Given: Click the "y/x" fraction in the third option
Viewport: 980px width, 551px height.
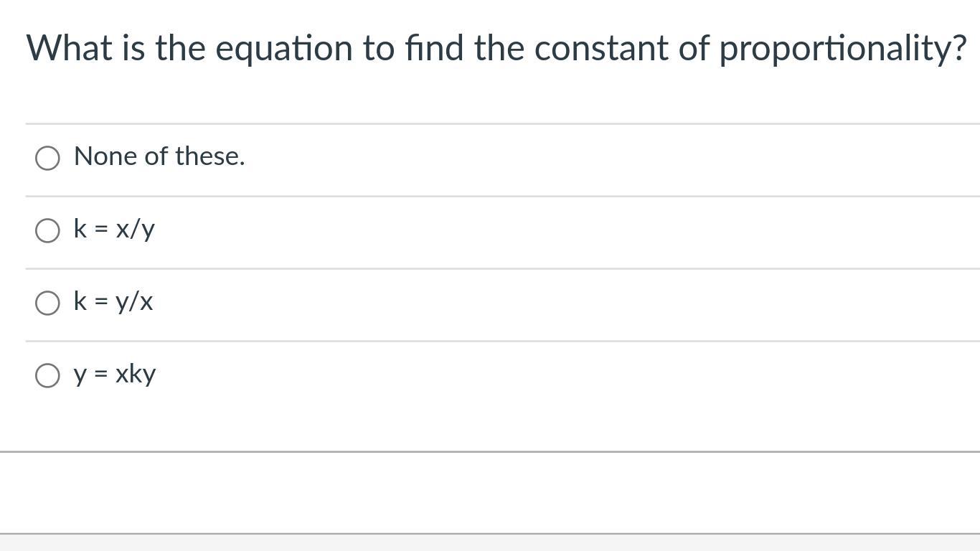Looking at the screenshot, I should (134, 301).
